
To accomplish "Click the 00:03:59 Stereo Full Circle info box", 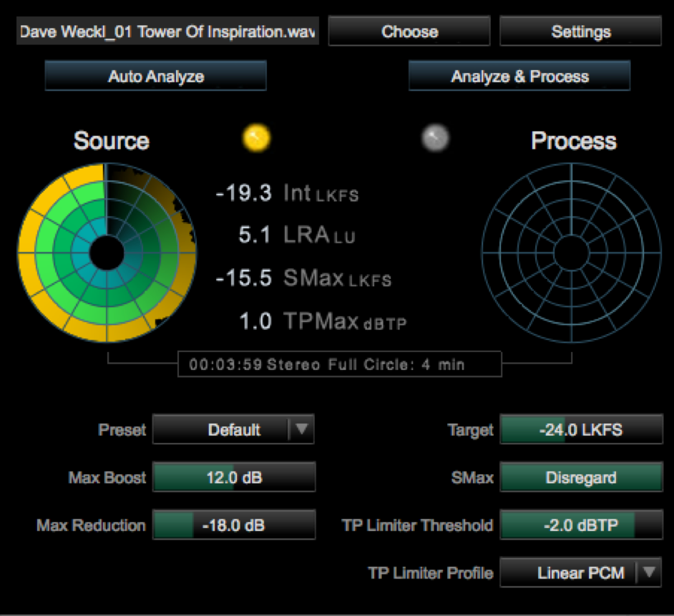I will [340, 364].
